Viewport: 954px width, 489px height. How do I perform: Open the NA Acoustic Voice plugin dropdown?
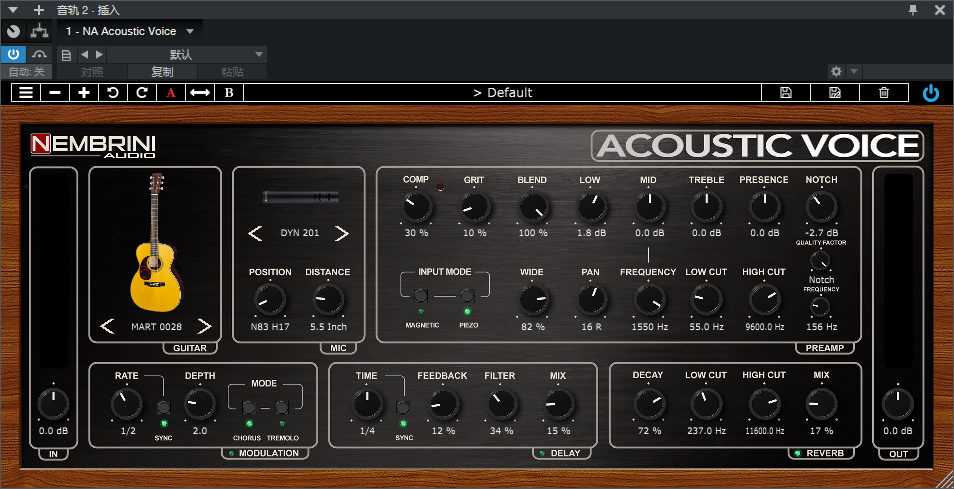pos(130,31)
